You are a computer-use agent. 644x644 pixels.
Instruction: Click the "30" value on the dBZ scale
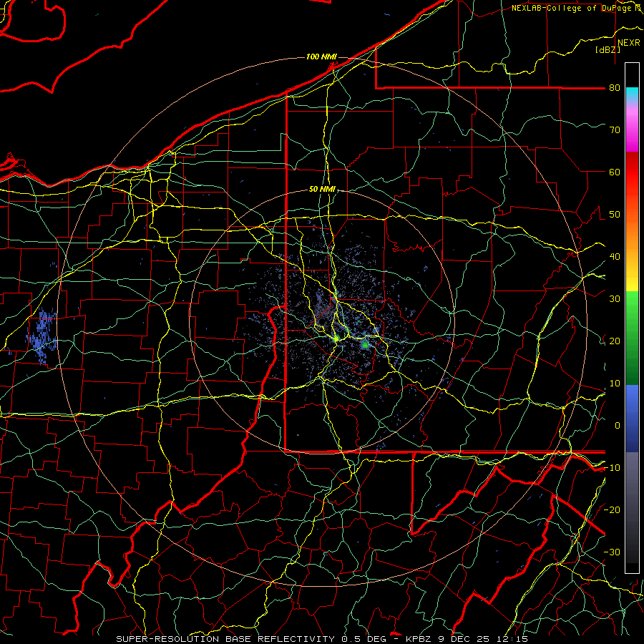pos(615,299)
